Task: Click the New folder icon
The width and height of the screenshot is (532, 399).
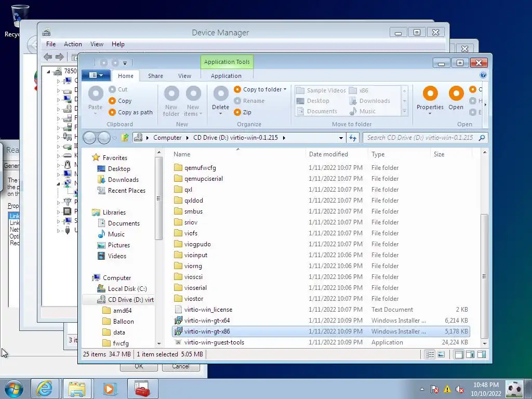Action: tap(171, 94)
